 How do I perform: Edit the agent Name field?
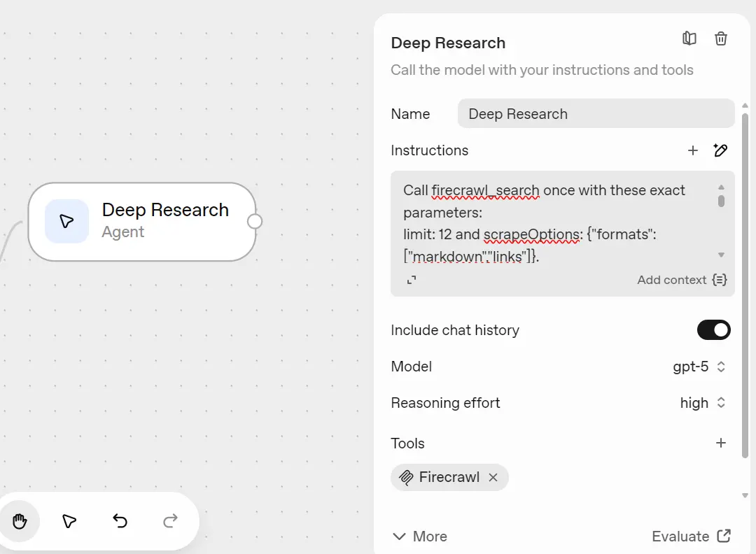coord(596,113)
